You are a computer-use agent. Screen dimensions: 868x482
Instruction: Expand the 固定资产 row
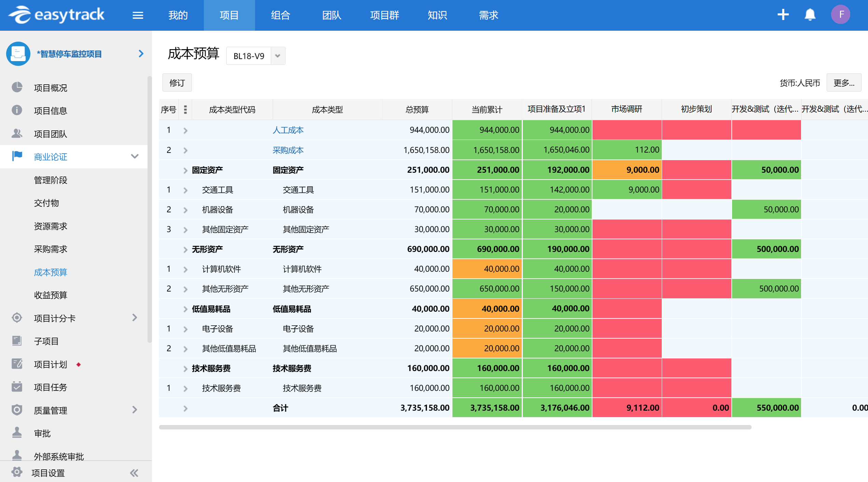click(185, 170)
